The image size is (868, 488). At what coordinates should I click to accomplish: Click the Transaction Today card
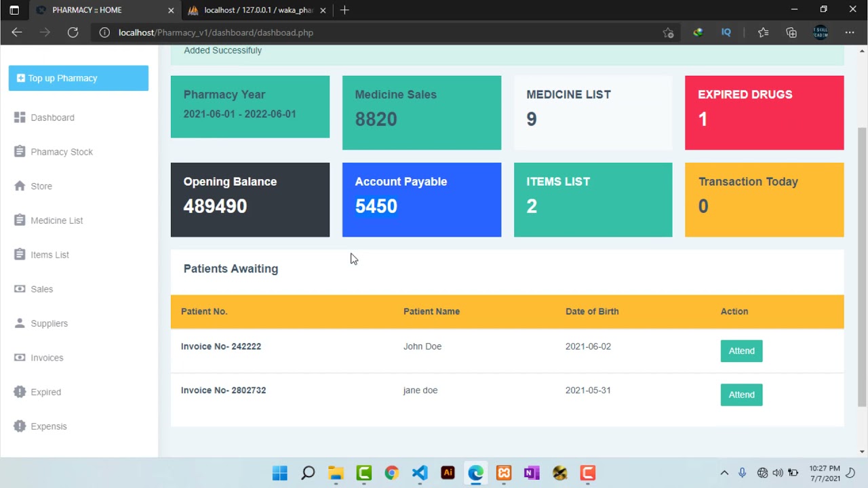click(764, 200)
